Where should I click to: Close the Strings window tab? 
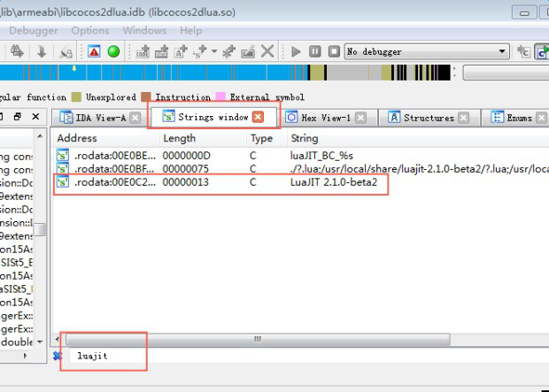(x=258, y=117)
